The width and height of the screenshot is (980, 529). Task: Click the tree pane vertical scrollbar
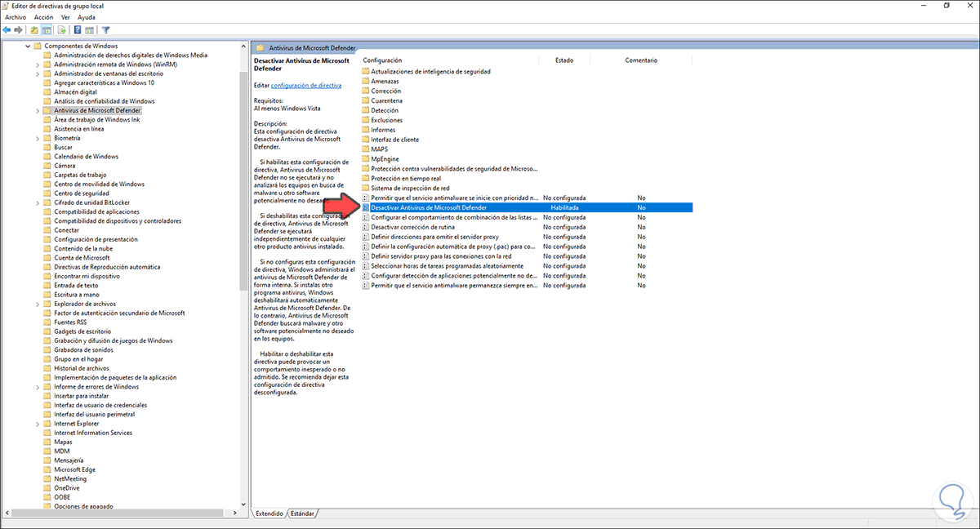pyautogui.click(x=243, y=180)
